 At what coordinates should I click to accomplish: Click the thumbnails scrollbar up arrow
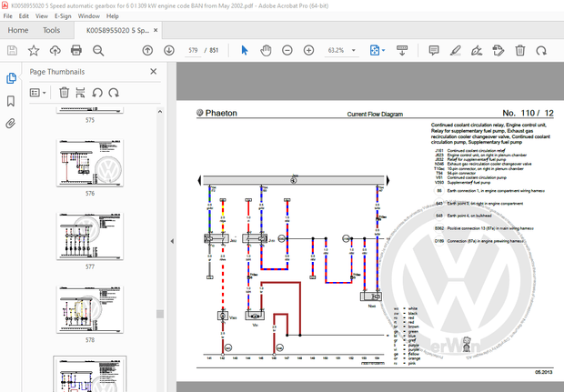pyautogui.click(x=160, y=112)
